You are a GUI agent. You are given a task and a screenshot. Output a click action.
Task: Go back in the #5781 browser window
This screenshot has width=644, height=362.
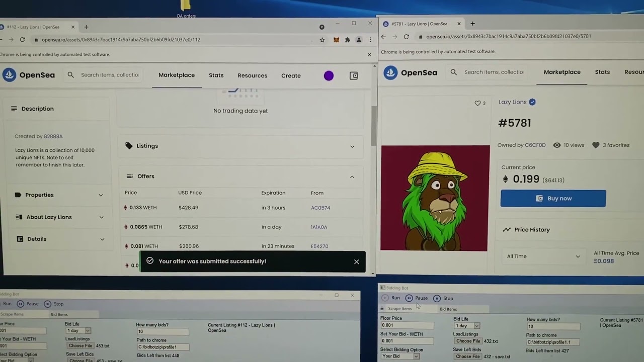(x=383, y=37)
